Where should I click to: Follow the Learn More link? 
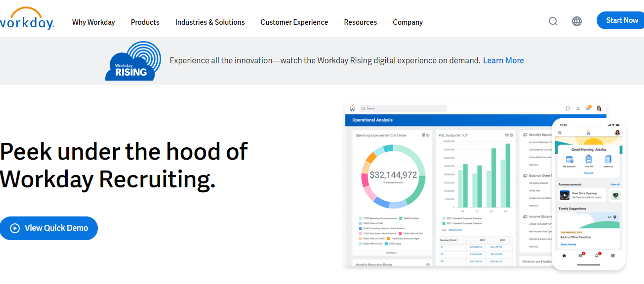click(x=503, y=61)
